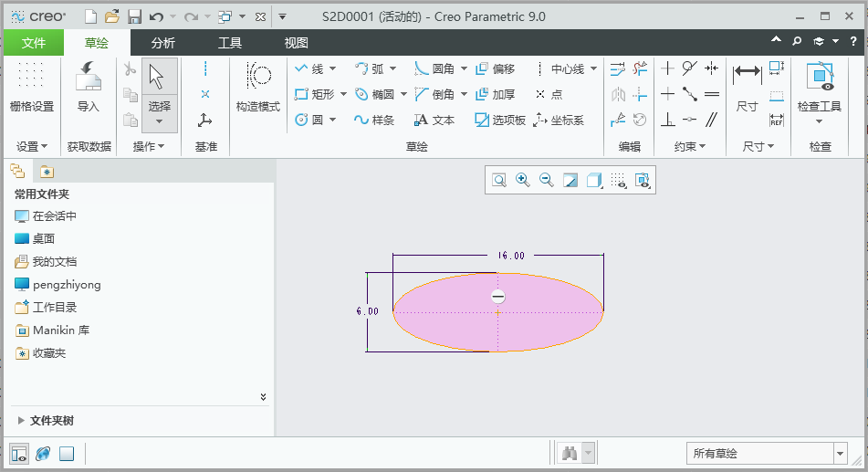Screen dimensions: 868x472
Task: Click the Text (文本) button
Action: [434, 120]
